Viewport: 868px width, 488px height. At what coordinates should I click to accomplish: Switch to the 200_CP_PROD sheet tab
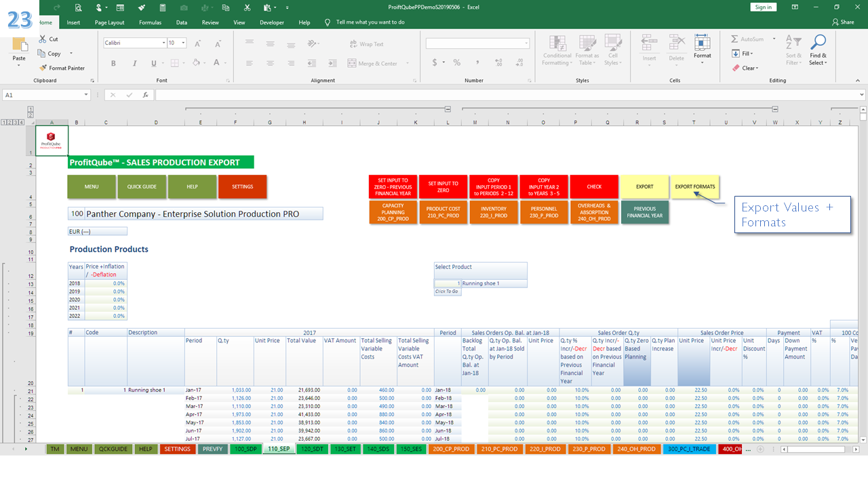pyautogui.click(x=452, y=449)
